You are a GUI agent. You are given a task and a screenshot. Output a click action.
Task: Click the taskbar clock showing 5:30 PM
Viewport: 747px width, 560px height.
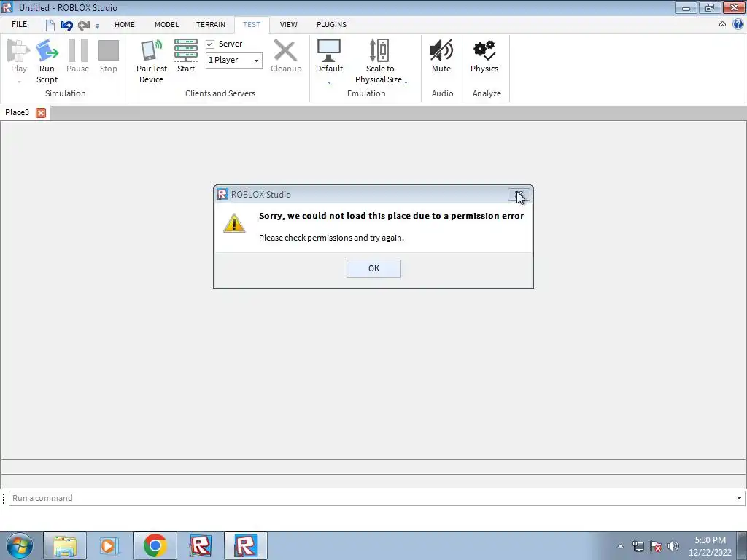click(710, 546)
